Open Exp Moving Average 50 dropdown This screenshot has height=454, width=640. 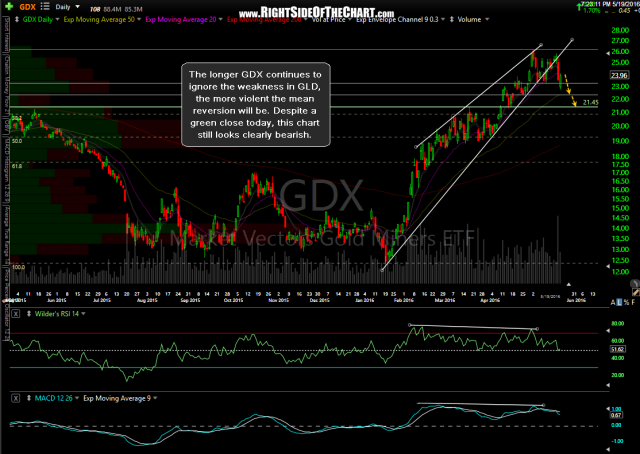[139, 20]
